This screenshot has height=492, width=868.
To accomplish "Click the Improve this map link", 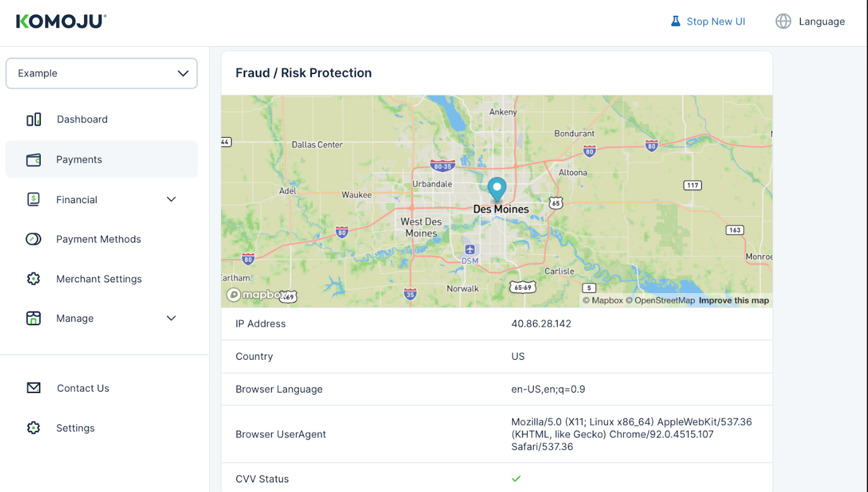I will (x=733, y=300).
